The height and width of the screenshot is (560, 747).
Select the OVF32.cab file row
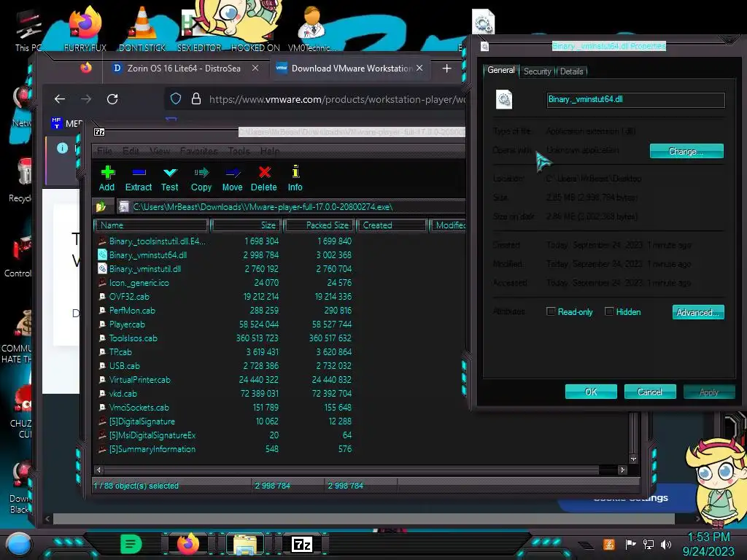[x=225, y=296]
